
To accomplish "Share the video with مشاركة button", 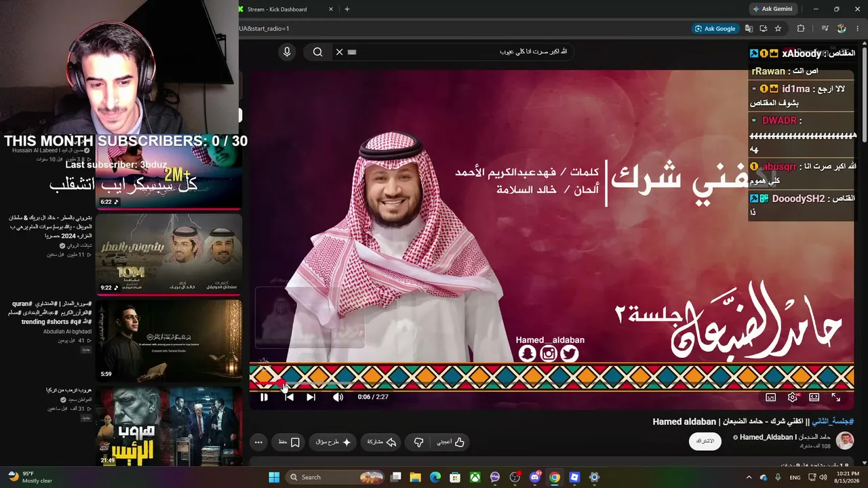I will pos(382,442).
